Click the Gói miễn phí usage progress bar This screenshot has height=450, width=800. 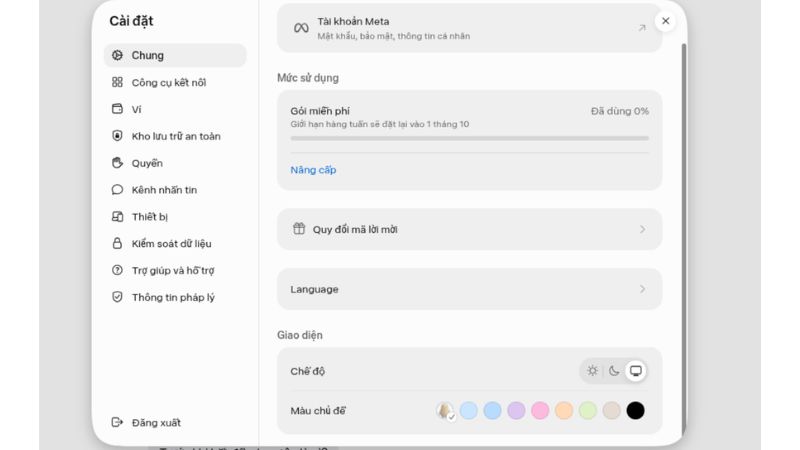coord(469,138)
